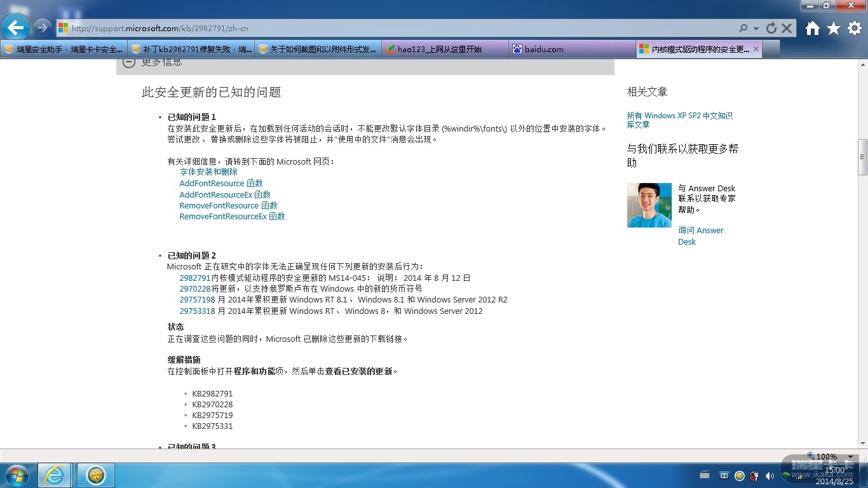Viewport: 868px width, 488px height.
Task: Click the Answer Desk person thumbnail
Action: click(x=649, y=205)
